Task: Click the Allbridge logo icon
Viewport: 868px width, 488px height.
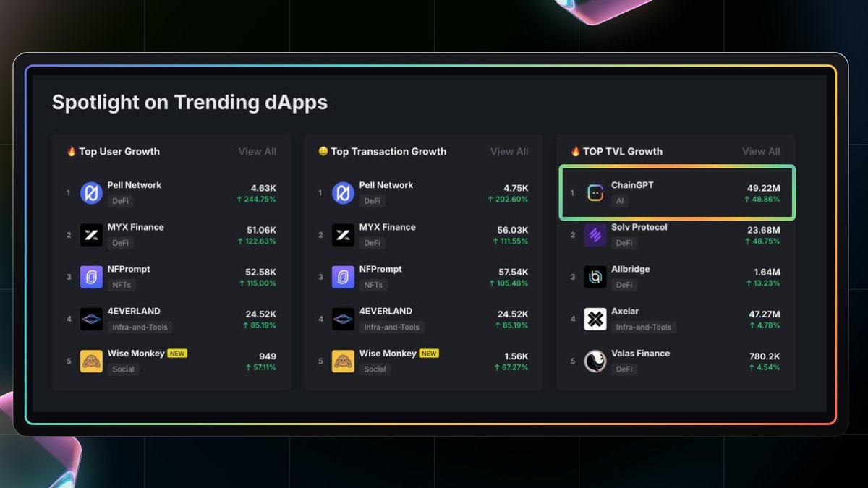Action: (x=595, y=277)
